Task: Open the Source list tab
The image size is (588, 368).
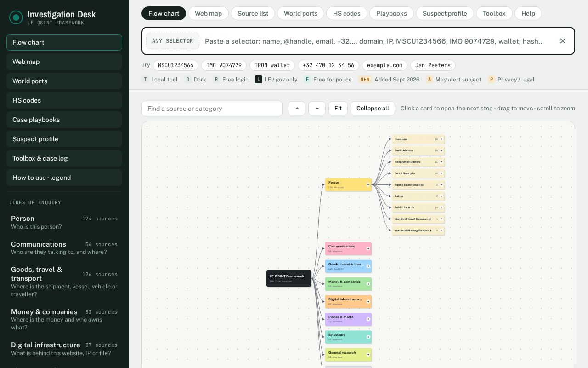Action: tap(253, 13)
